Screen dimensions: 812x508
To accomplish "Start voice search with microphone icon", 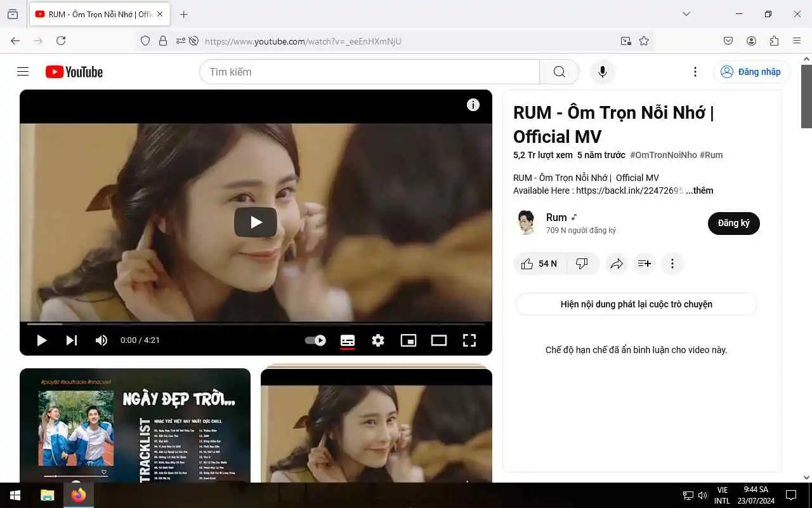I will (x=603, y=72).
